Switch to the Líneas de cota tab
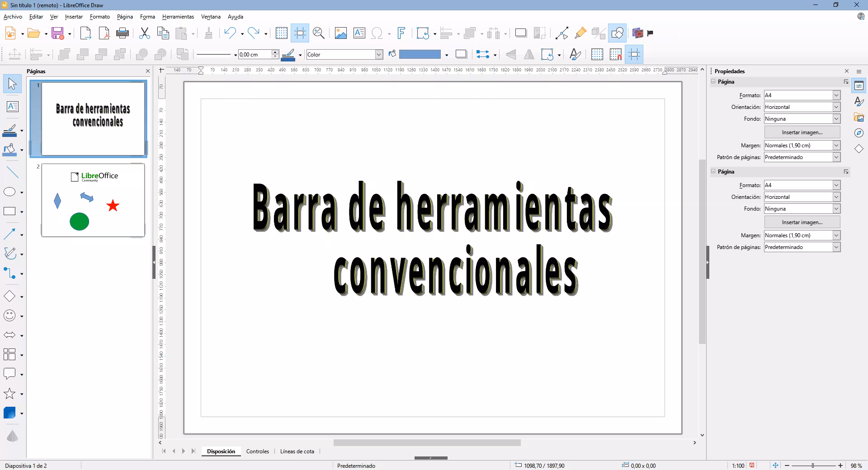The width and height of the screenshot is (868, 470). click(297, 451)
